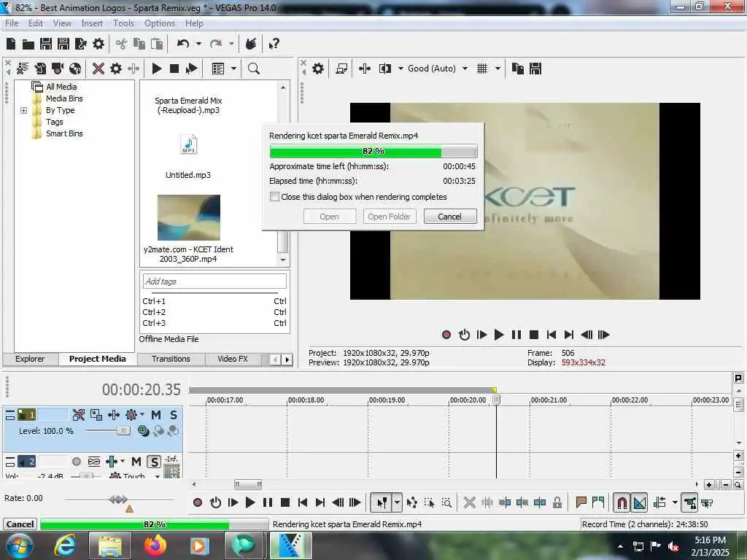The height and width of the screenshot is (560, 747).
Task: Click the Save As icon
Action: tap(63, 44)
